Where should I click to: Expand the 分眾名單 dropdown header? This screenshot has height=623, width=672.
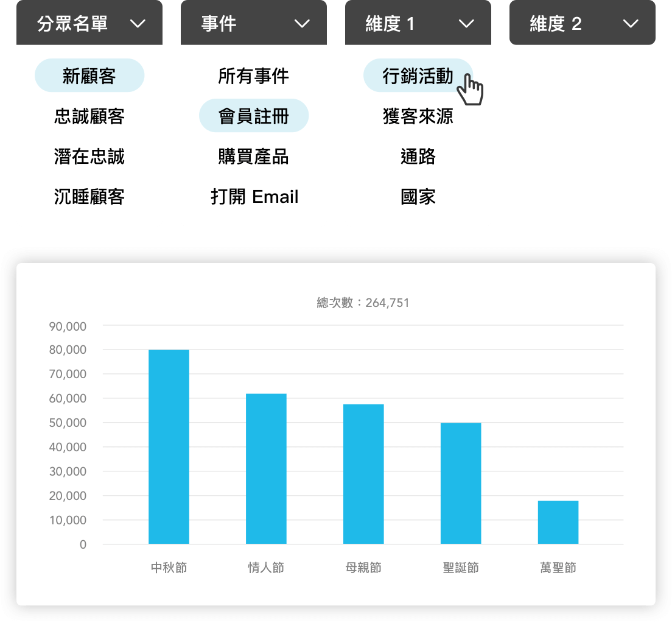point(89,24)
